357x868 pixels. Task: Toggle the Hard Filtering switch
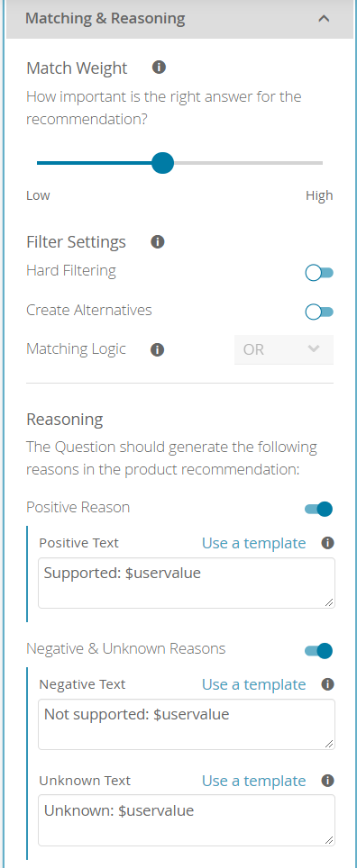319,272
